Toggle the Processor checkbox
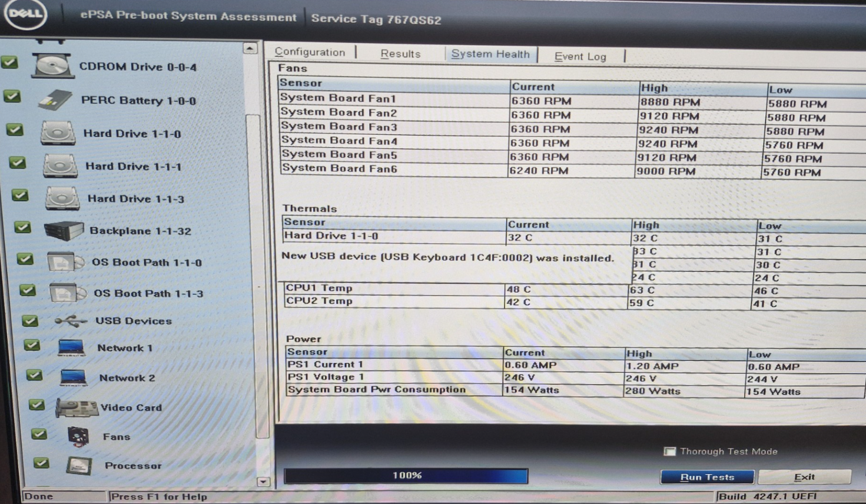This screenshot has width=866, height=504. [x=41, y=463]
